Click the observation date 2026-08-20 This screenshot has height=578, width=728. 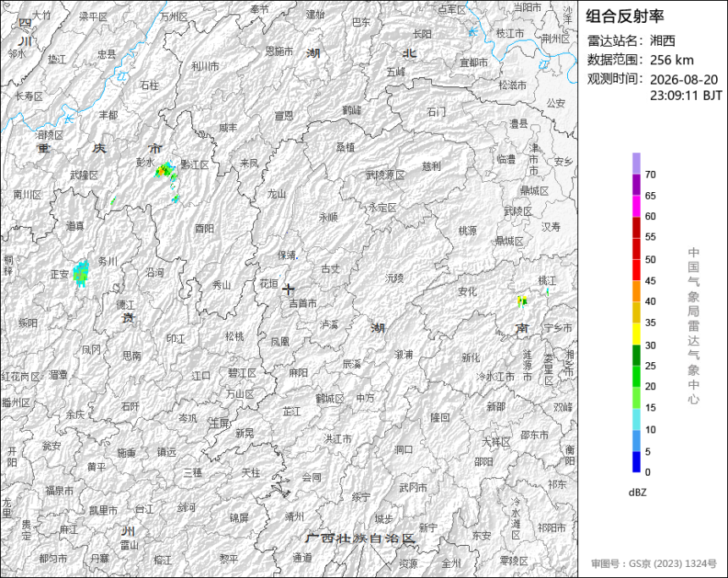pyautogui.click(x=684, y=80)
